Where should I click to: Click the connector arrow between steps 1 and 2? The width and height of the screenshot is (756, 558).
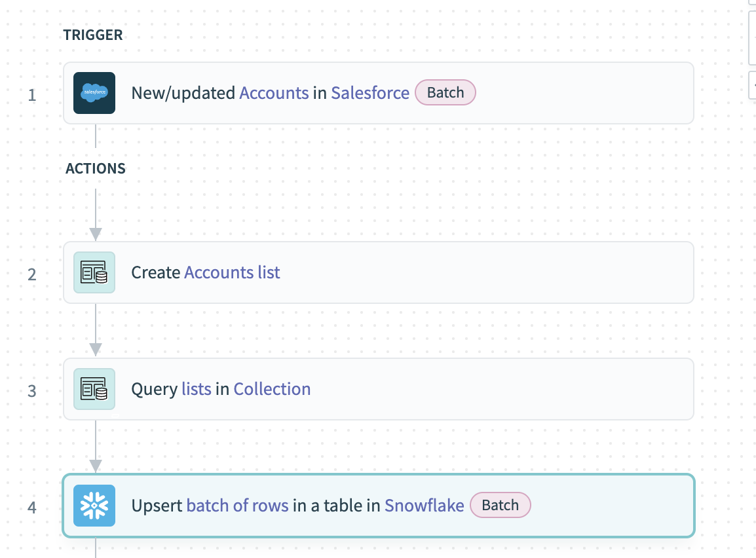(x=97, y=210)
